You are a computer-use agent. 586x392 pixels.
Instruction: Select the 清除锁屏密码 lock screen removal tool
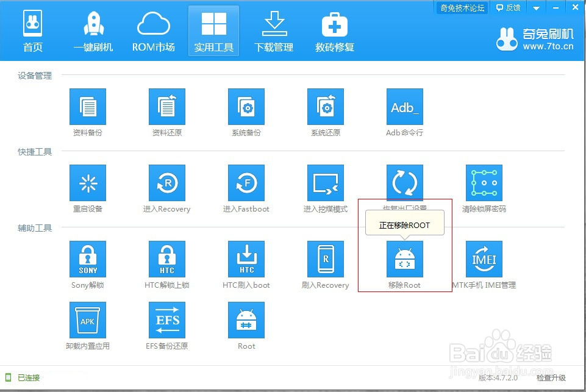pyautogui.click(x=484, y=182)
